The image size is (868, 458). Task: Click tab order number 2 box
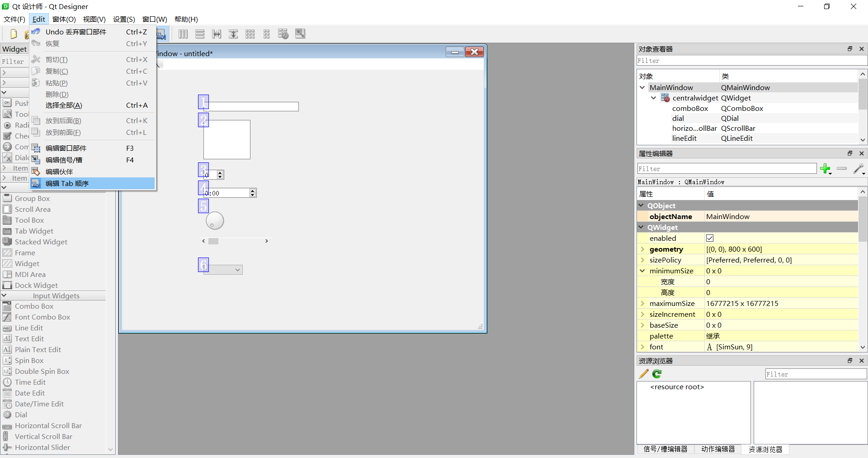(203, 120)
